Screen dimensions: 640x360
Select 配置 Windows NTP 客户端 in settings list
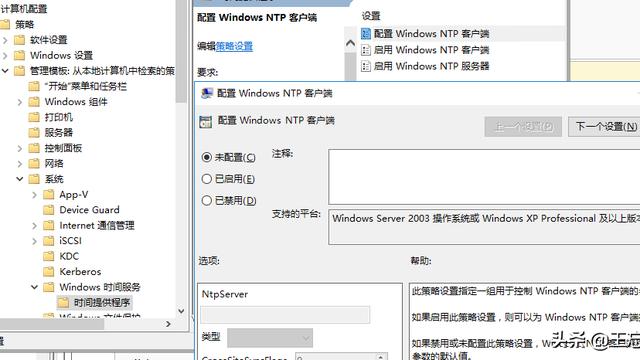pyautogui.click(x=431, y=34)
